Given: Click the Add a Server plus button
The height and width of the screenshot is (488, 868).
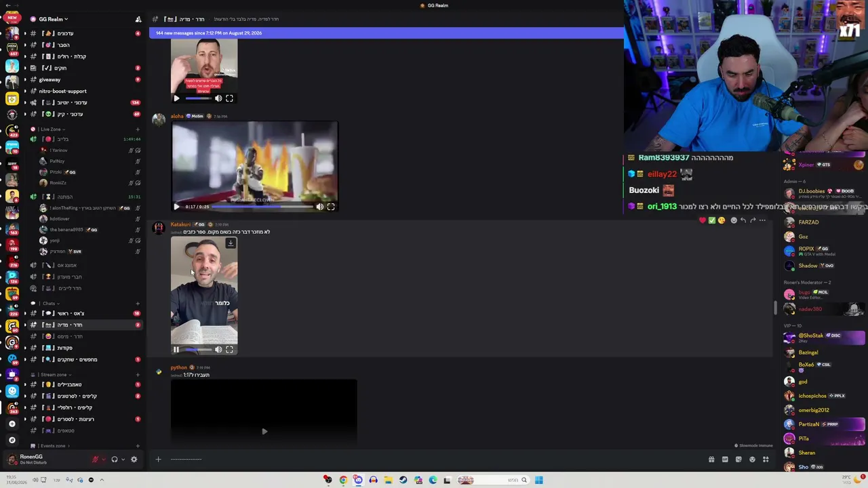Looking at the screenshot, I should (12, 424).
